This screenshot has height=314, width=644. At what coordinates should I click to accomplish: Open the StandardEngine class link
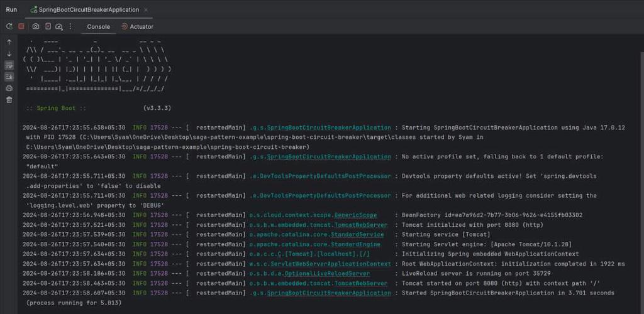[355, 244]
